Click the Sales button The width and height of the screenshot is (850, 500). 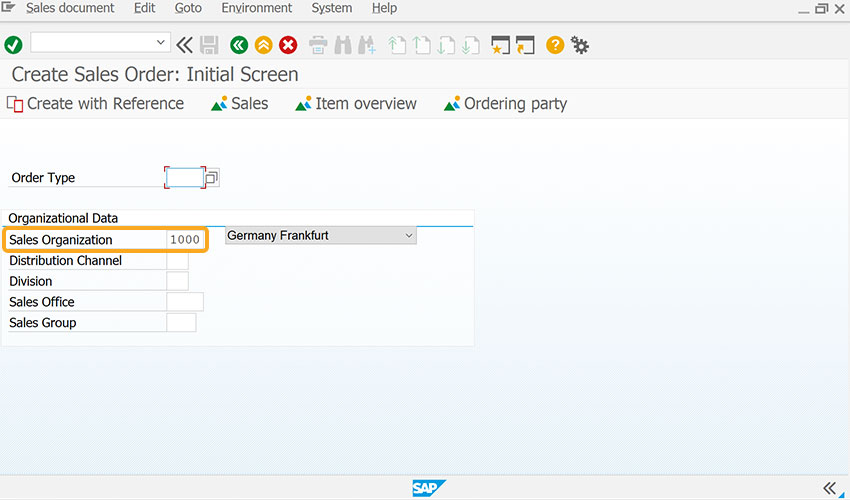[240, 104]
